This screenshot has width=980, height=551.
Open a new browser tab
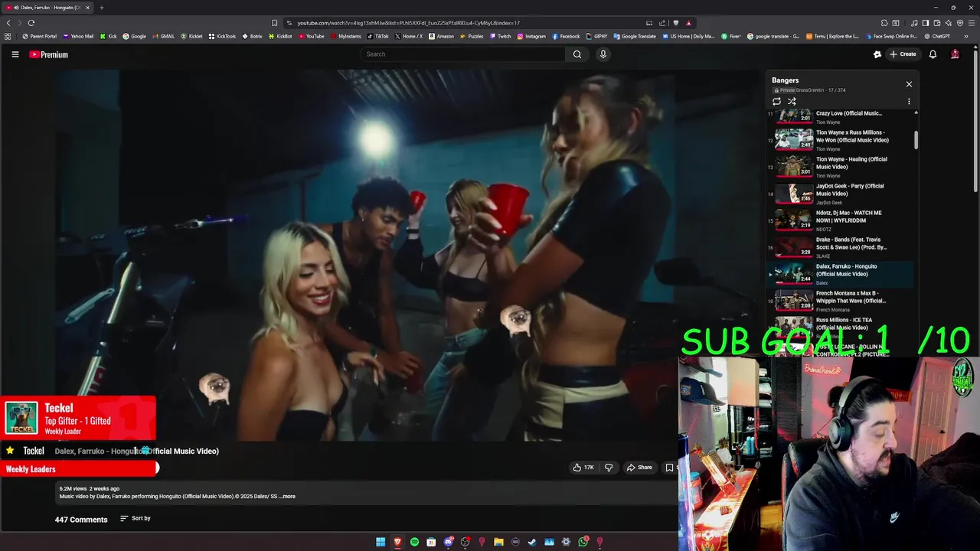tap(102, 8)
